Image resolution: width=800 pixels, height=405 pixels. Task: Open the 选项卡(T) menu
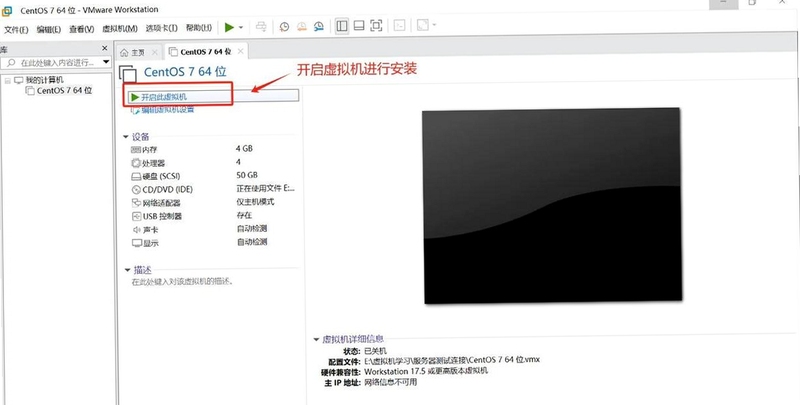(x=162, y=28)
